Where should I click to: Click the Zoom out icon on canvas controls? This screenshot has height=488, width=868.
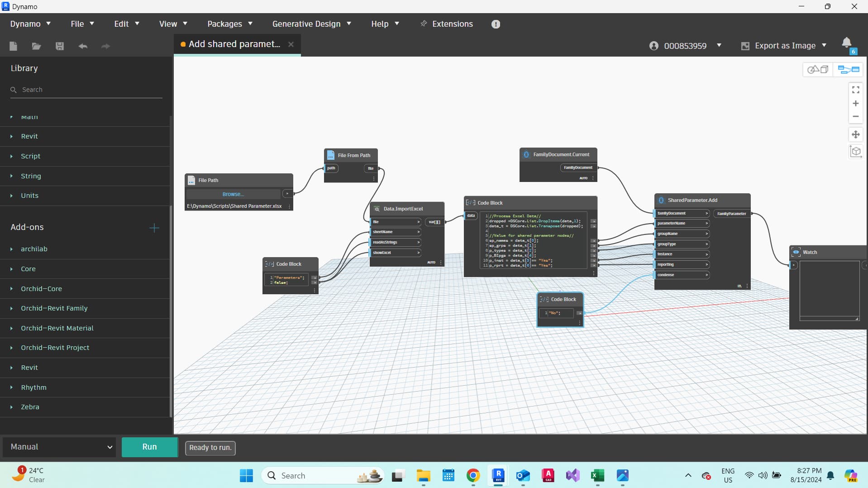coord(855,116)
